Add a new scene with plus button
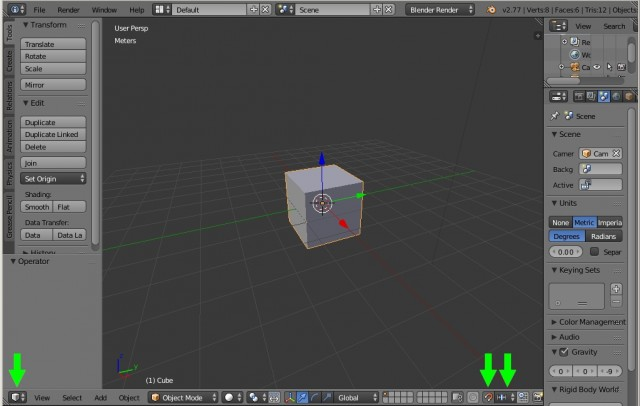 pyautogui.click(x=377, y=9)
